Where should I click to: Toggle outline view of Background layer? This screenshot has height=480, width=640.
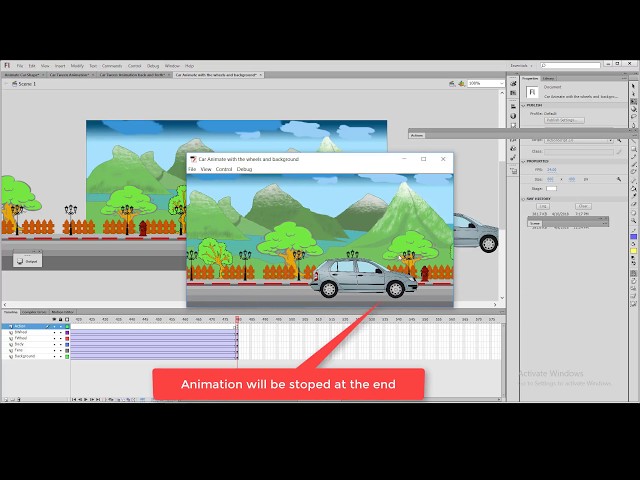click(67, 356)
